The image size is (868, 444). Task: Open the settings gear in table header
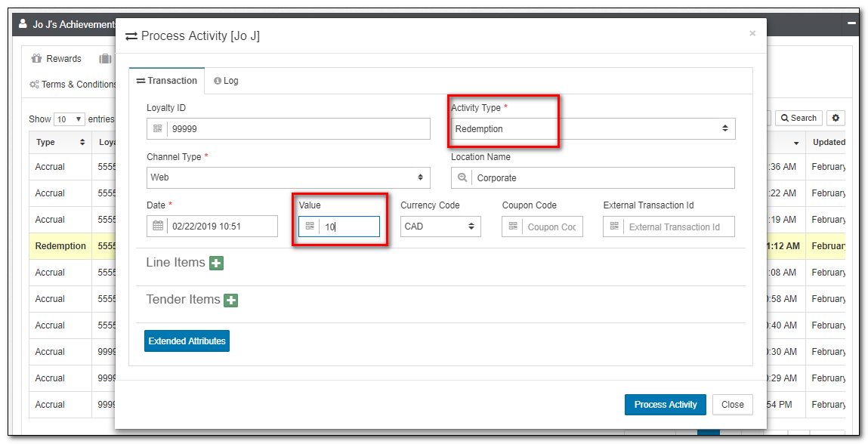tap(835, 118)
